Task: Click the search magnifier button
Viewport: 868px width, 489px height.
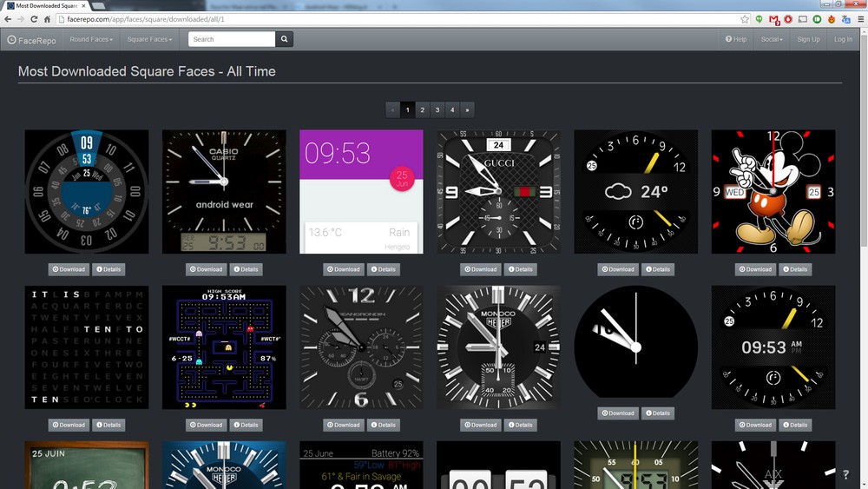Action: [284, 39]
